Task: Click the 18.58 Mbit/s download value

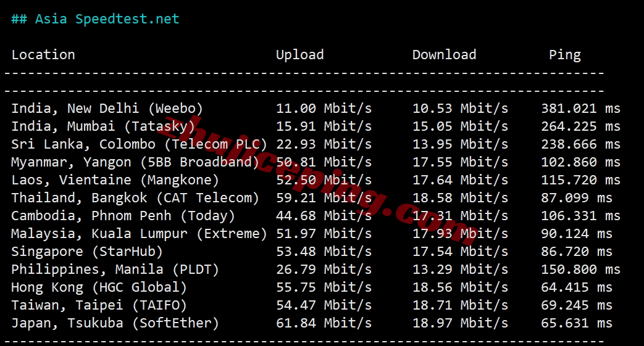Action: click(460, 198)
